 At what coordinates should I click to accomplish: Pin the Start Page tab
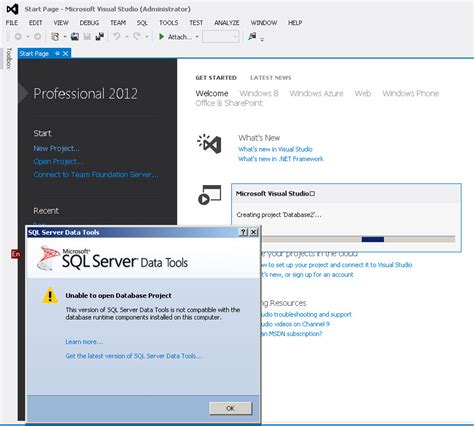click(57, 53)
